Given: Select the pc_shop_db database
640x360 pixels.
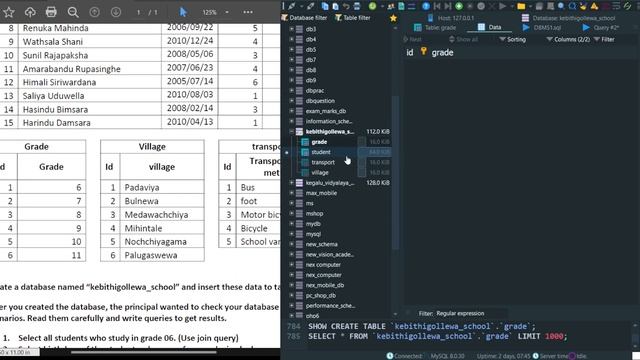Looking at the screenshot, I should point(321,295).
